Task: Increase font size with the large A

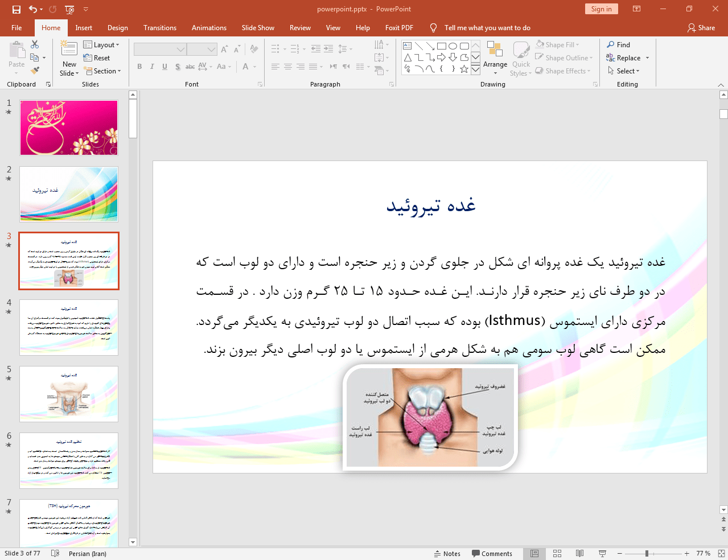Action: [224, 50]
